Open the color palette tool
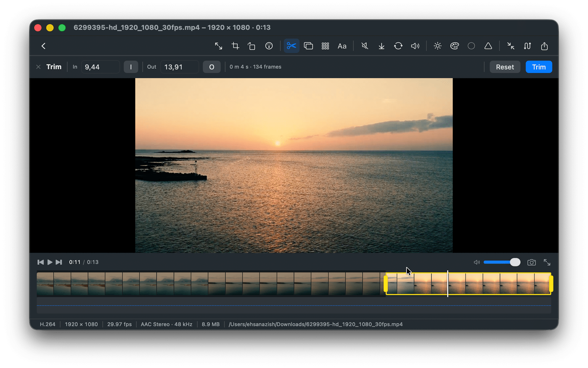 pos(455,46)
